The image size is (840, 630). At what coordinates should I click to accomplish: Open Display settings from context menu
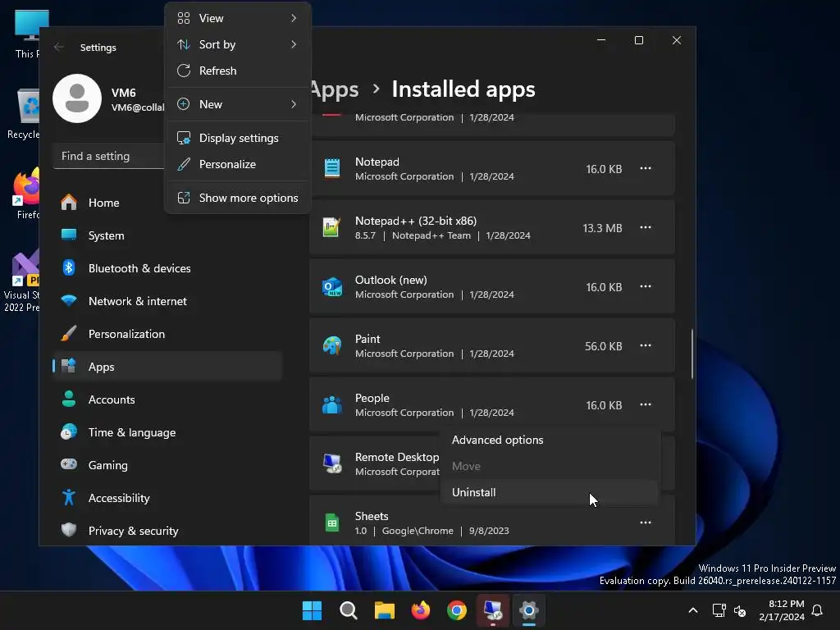pyautogui.click(x=237, y=138)
